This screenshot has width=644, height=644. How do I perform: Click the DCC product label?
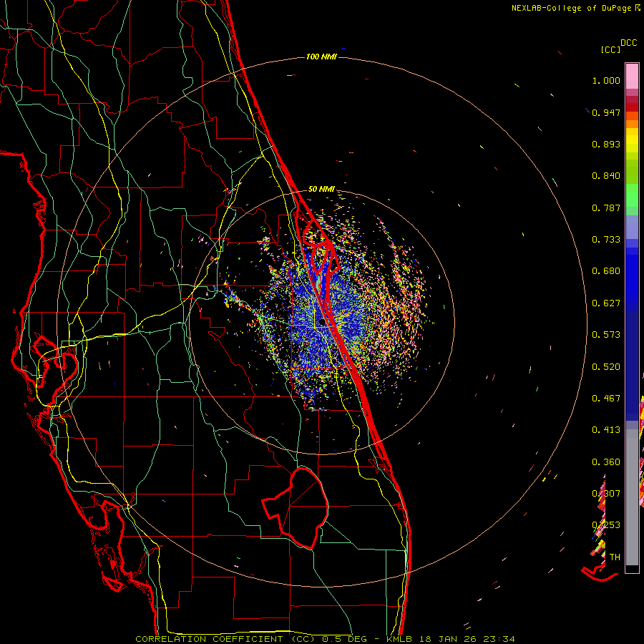point(628,43)
